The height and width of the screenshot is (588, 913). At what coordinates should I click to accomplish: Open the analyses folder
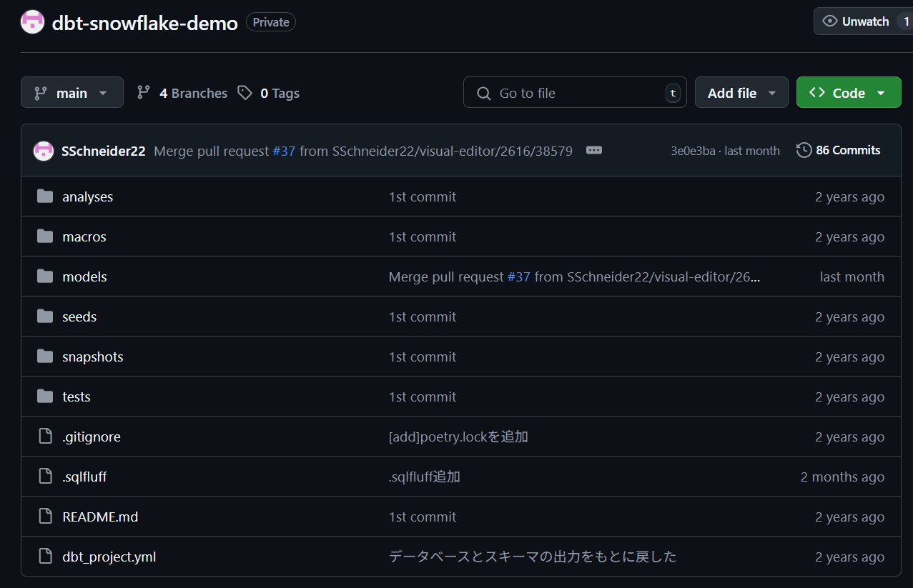click(x=88, y=197)
